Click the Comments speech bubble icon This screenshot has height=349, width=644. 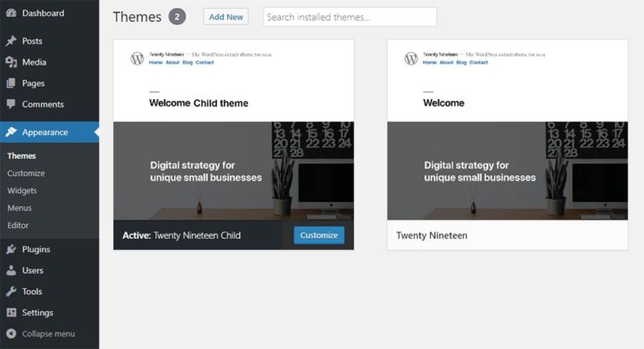[x=11, y=104]
